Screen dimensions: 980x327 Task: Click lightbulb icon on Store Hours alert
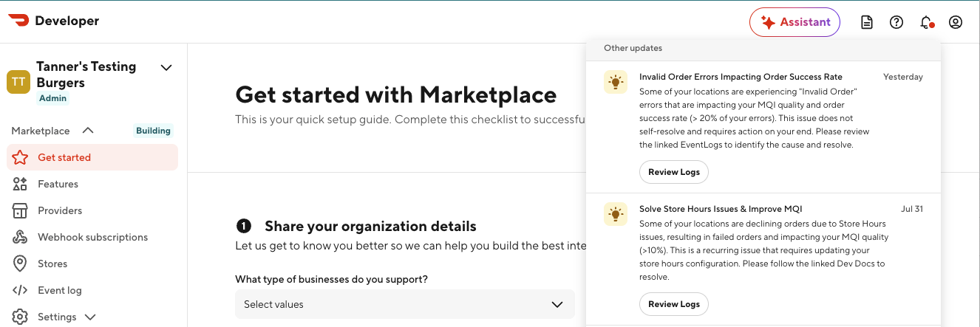pyautogui.click(x=616, y=214)
